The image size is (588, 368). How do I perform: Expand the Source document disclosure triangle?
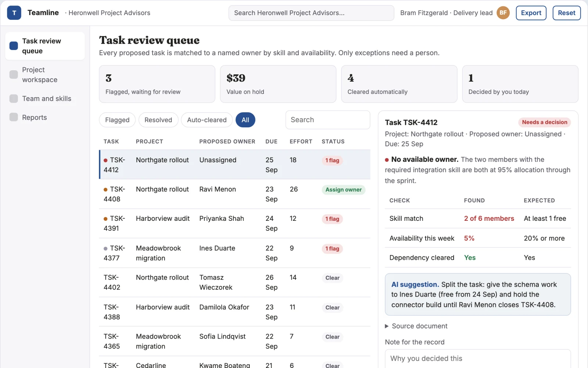(x=387, y=326)
